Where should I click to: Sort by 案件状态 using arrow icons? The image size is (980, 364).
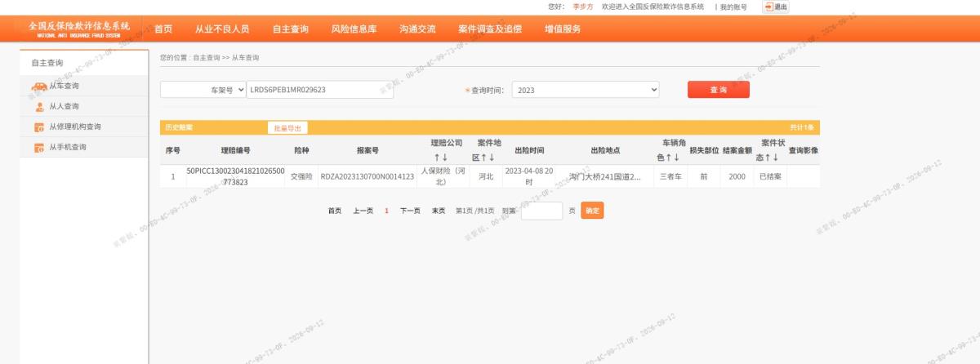coord(771,158)
